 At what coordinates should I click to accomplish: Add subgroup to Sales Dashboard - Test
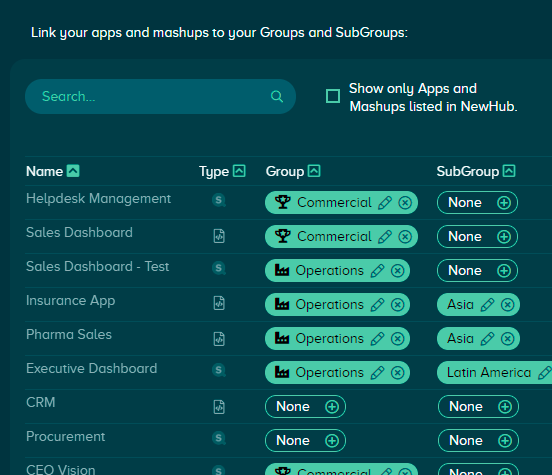coord(504,271)
